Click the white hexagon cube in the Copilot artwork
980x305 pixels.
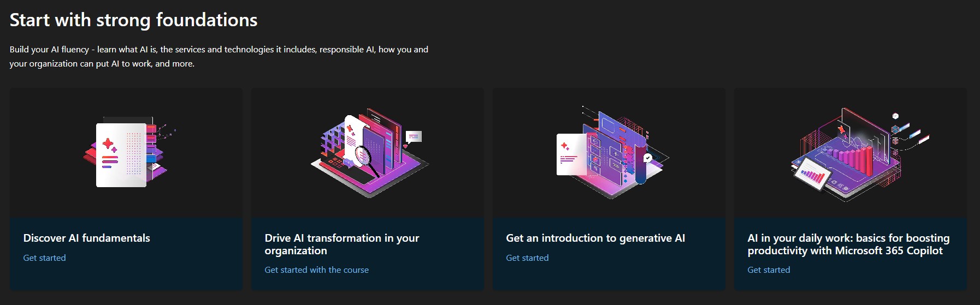click(x=895, y=116)
